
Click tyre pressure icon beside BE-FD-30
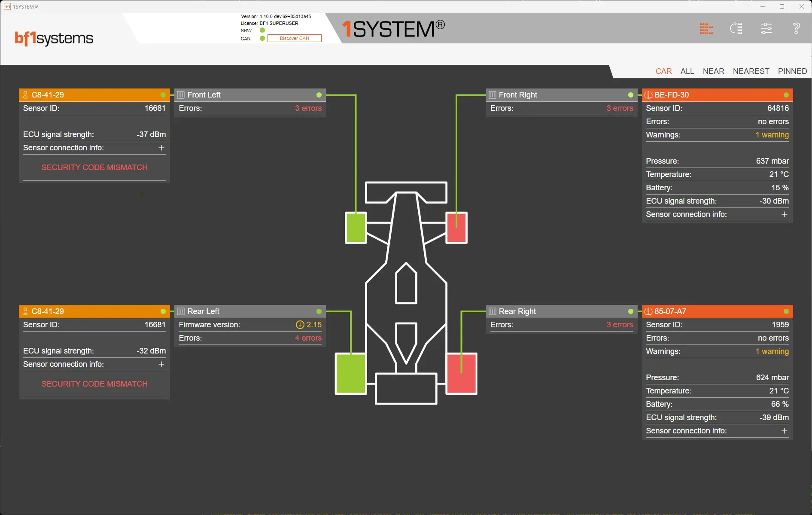point(648,95)
